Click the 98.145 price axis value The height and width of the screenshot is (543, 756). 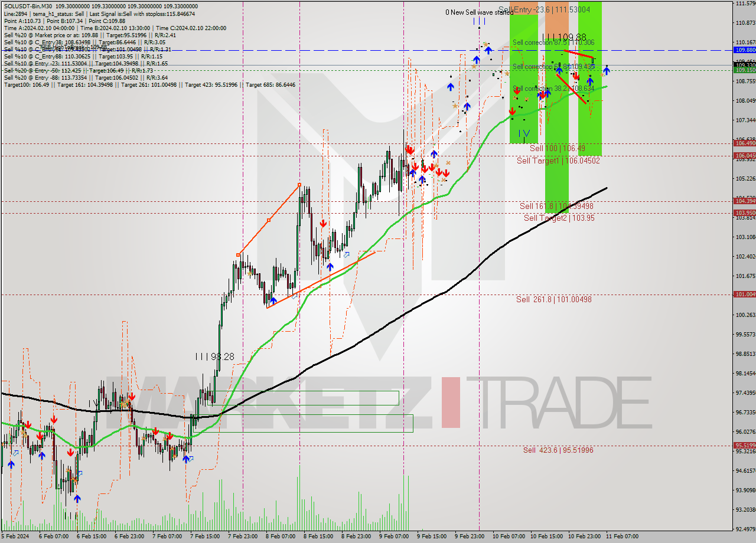(x=745, y=374)
